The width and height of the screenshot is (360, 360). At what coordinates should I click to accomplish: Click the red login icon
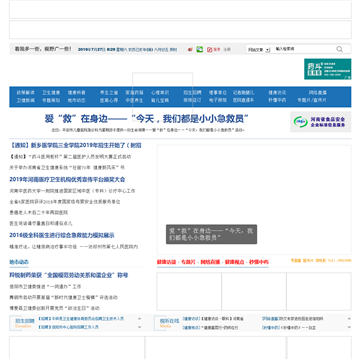210,49
